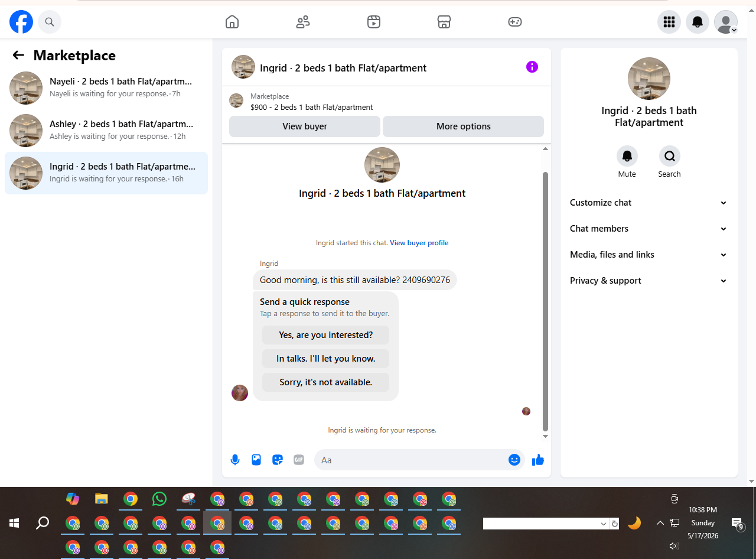Image resolution: width=756 pixels, height=559 pixels.
Task: Open the Facebook menu grid icon
Action: pyautogui.click(x=669, y=22)
